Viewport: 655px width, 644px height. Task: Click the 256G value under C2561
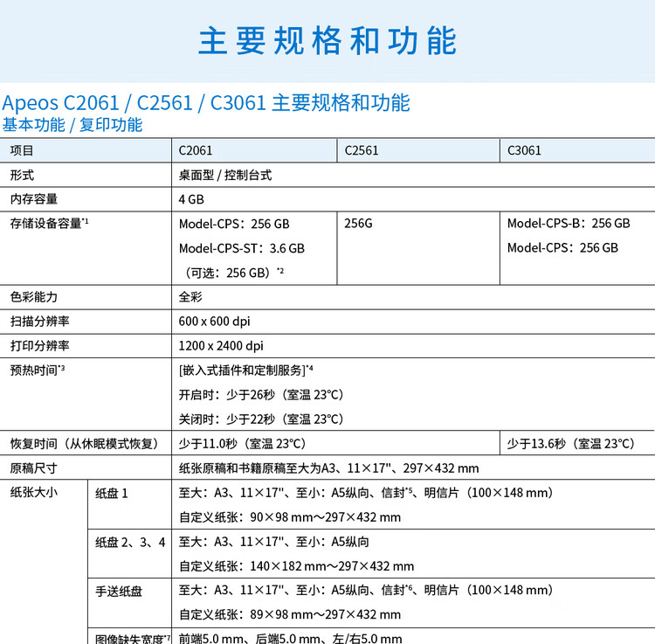pos(358,224)
